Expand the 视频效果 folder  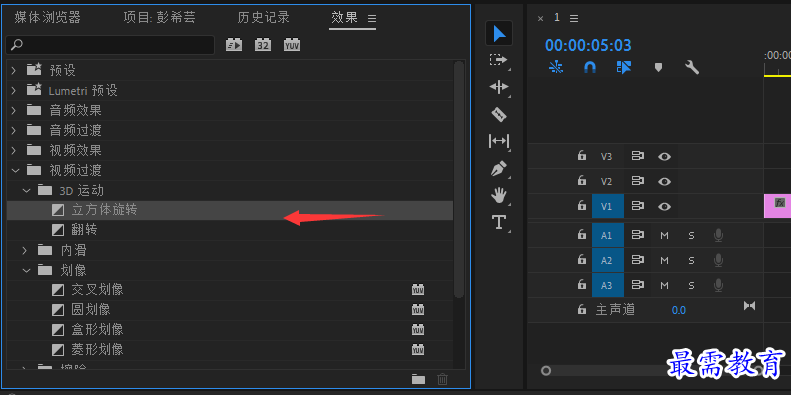coord(14,150)
